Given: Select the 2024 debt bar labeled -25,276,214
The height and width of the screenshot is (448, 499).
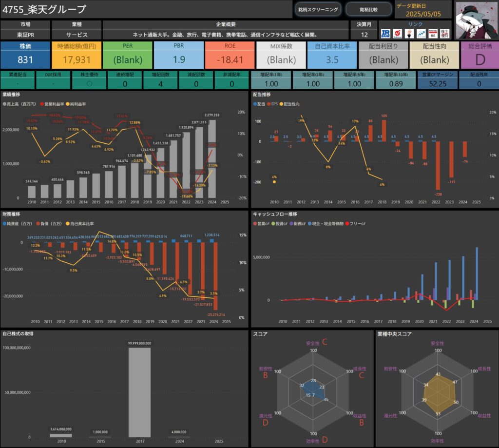Looking at the screenshot, I should 215,276.
